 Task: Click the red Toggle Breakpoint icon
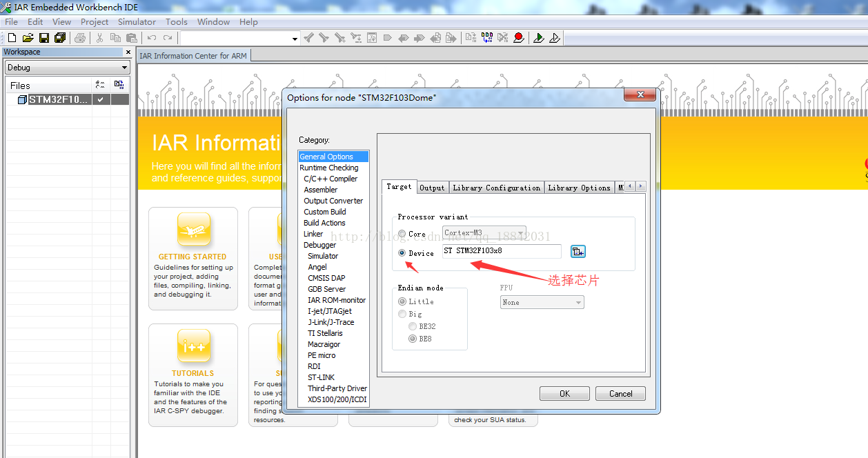(518, 38)
